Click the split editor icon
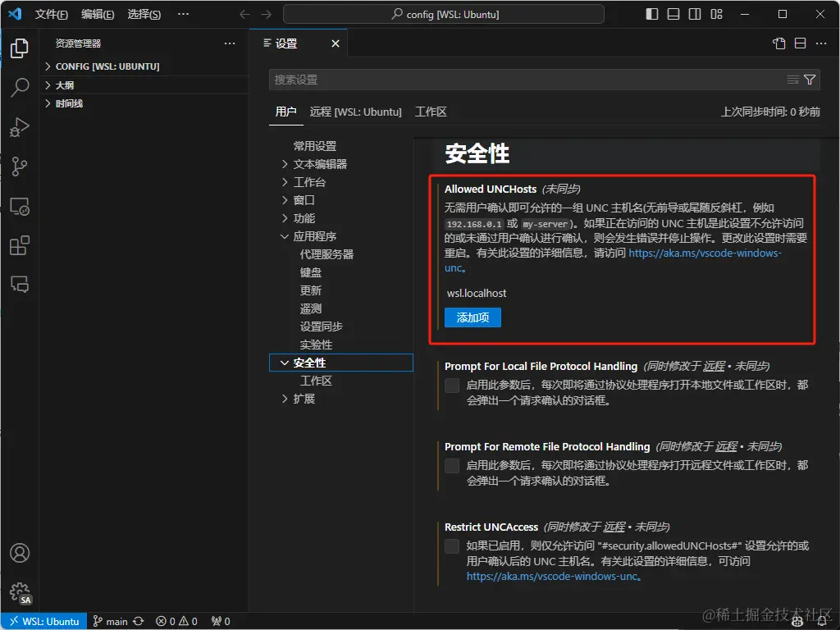This screenshot has width=840, height=630. (800, 43)
